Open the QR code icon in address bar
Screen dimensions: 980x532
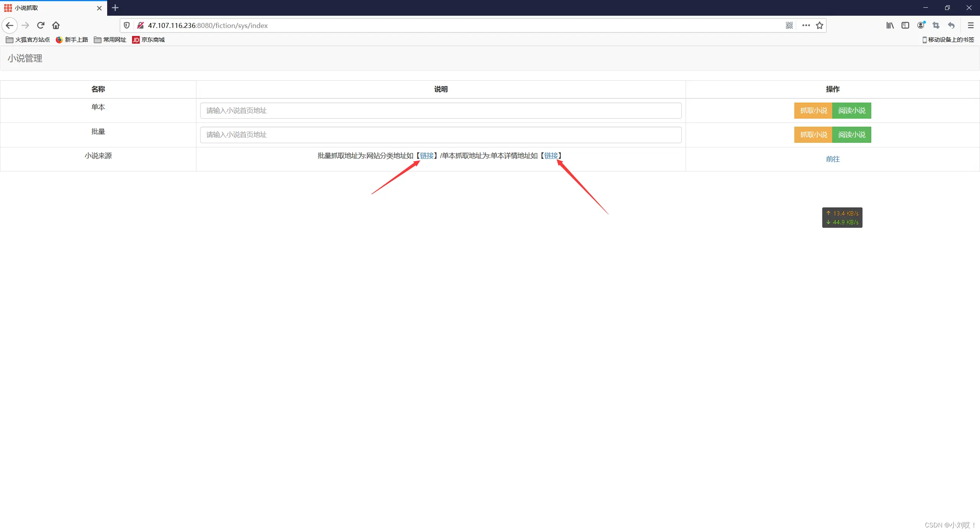pyautogui.click(x=789, y=26)
